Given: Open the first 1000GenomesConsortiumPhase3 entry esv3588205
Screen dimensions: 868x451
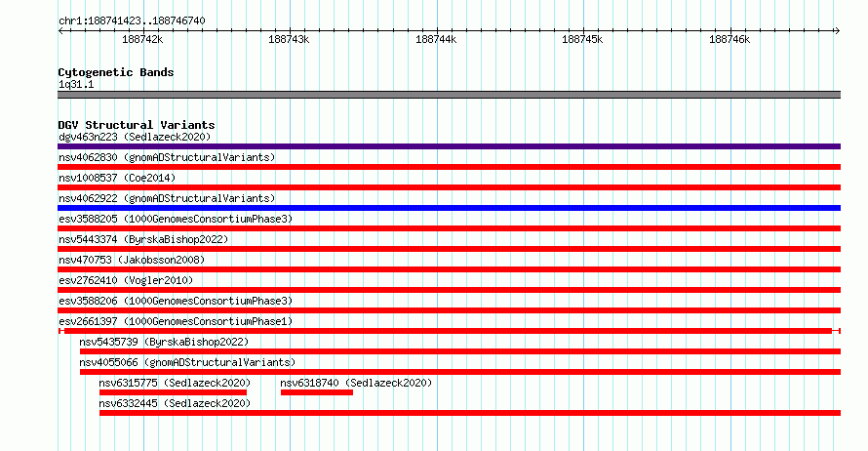Looking at the screenshot, I should click(176, 219).
